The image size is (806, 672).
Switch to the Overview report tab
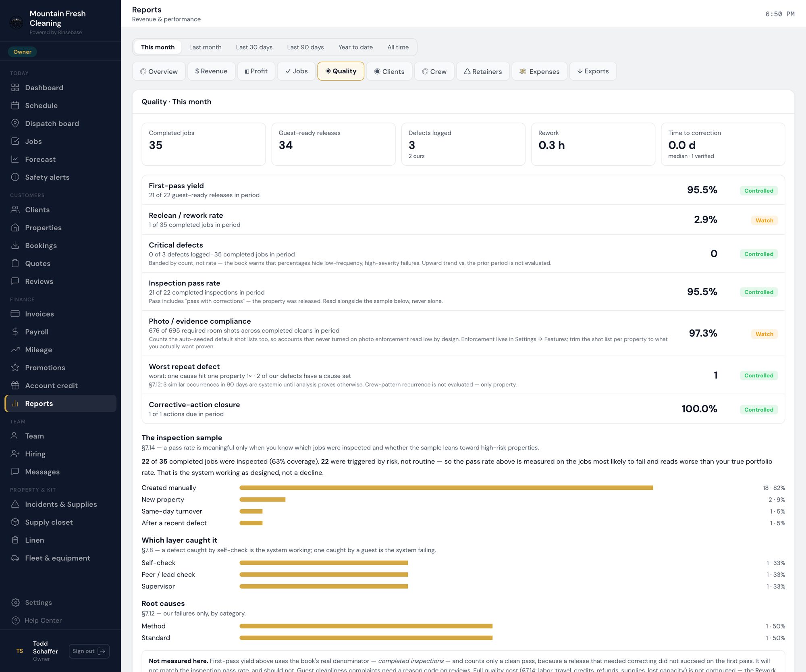(x=159, y=71)
